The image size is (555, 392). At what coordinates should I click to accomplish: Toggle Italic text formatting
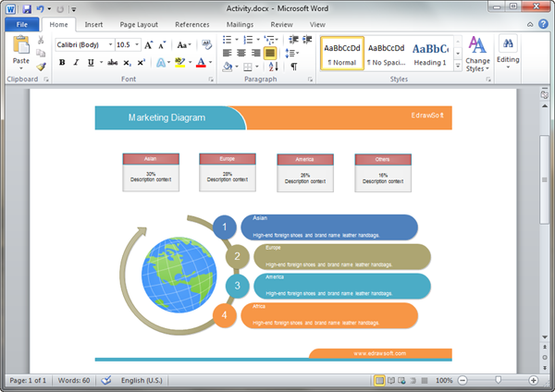point(76,63)
